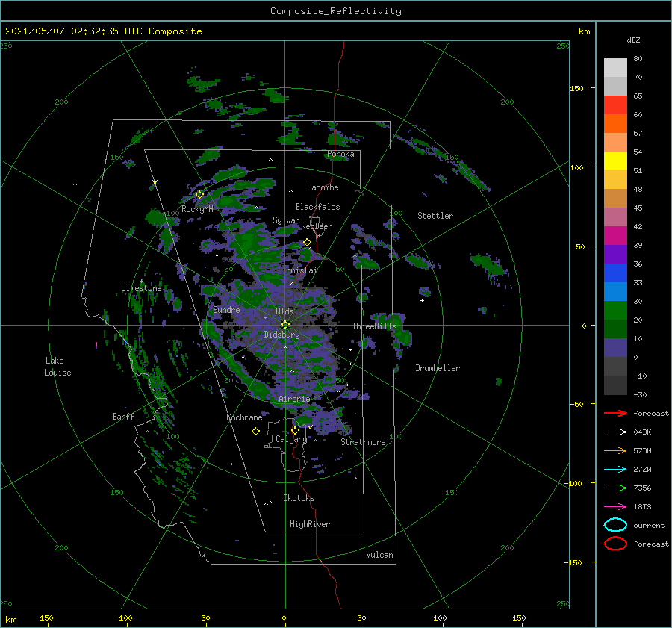This screenshot has height=628, width=672.
Task: Pick the 42 dBZ magenta legend swatch
Action: (615, 235)
